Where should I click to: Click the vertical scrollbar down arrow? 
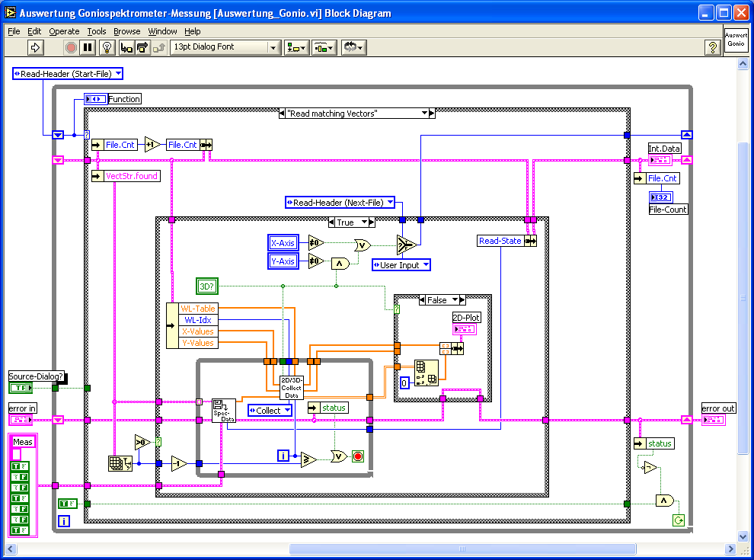pyautogui.click(x=743, y=536)
